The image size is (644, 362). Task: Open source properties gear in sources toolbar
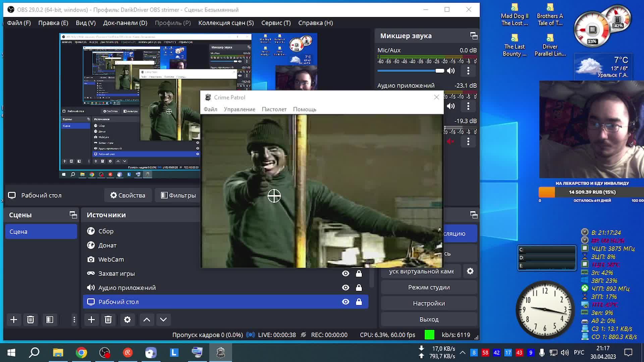(x=127, y=320)
